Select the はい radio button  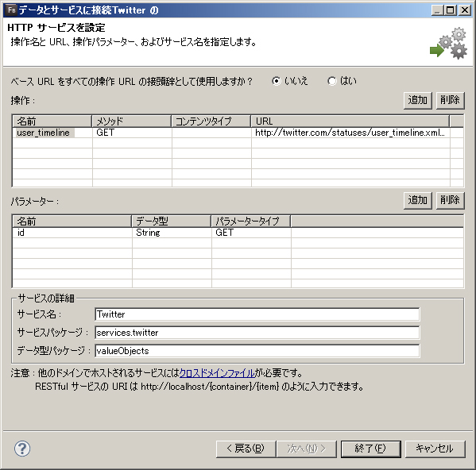tap(332, 81)
